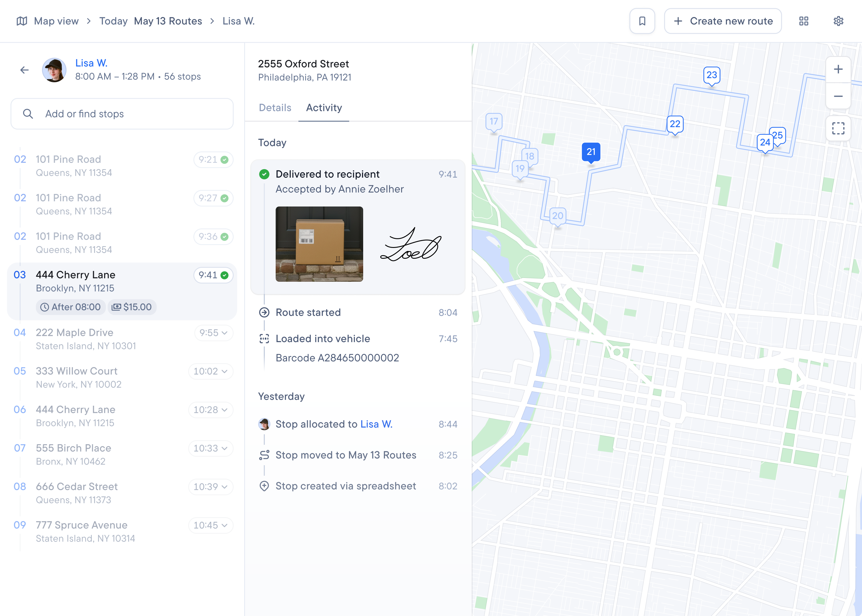The height and width of the screenshot is (616, 862).
Task: Click the 9:27 completed status pill
Action: [x=213, y=198]
